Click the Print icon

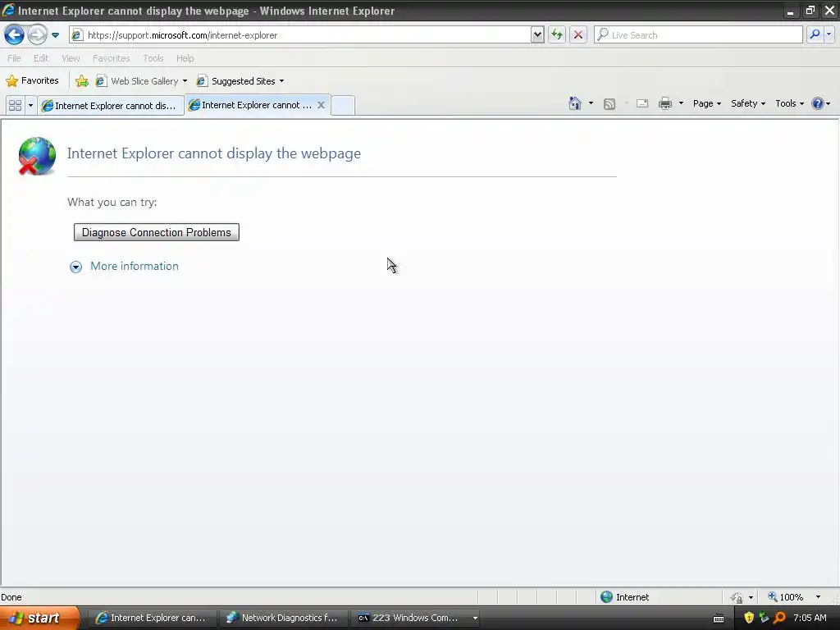[664, 103]
